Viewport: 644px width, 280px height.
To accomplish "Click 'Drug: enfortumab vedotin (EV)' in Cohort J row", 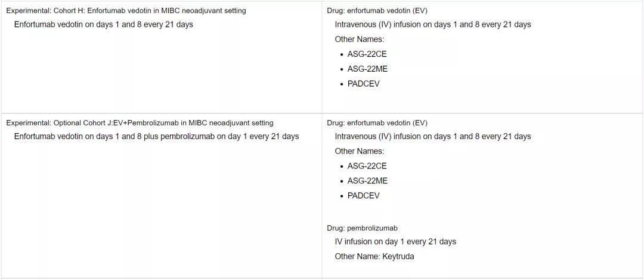I will 377,123.
